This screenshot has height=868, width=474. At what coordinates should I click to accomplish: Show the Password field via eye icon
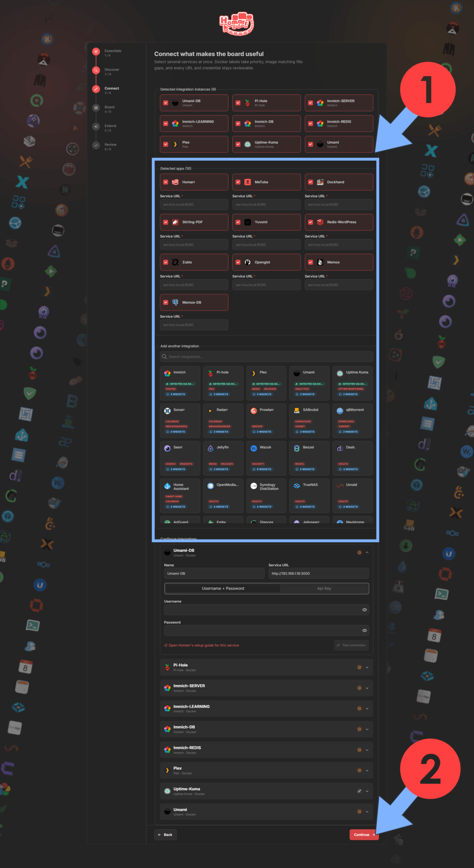click(x=364, y=630)
